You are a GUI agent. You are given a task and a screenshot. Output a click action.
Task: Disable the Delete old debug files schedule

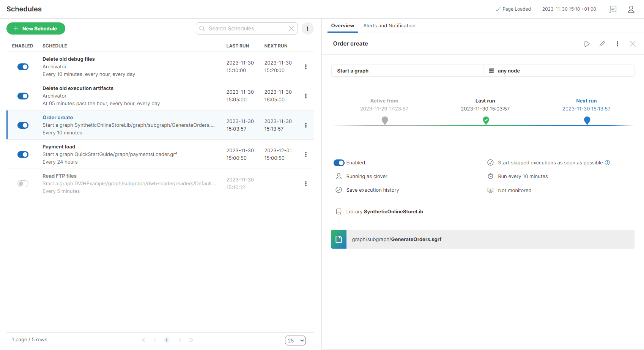click(x=23, y=67)
